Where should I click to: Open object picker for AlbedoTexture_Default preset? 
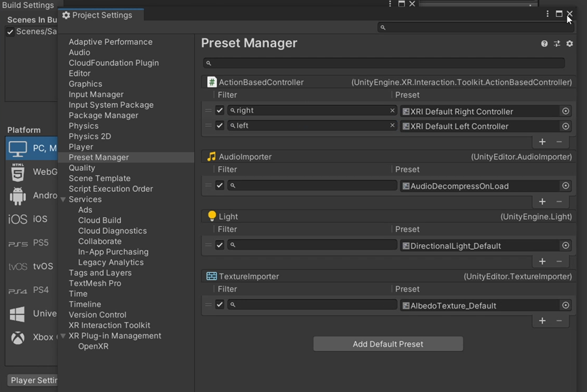pyautogui.click(x=566, y=305)
